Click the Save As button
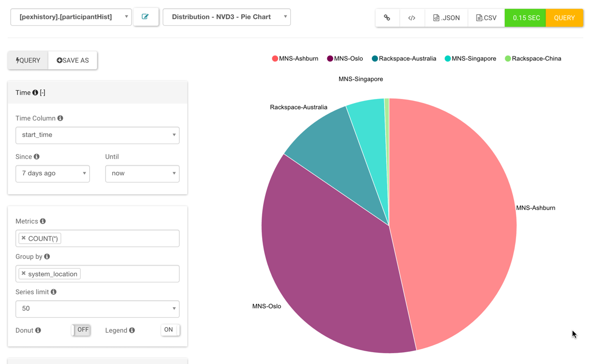591x364 pixels. pos(73,60)
